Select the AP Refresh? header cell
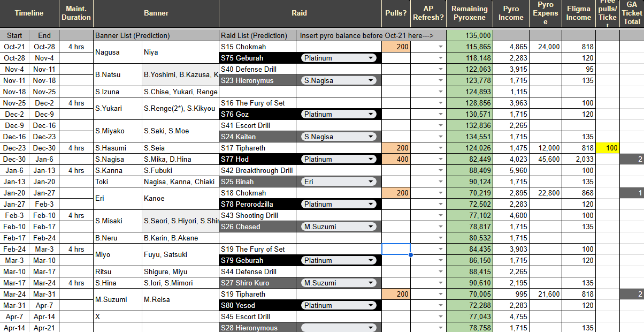The image size is (644, 332). (x=428, y=13)
